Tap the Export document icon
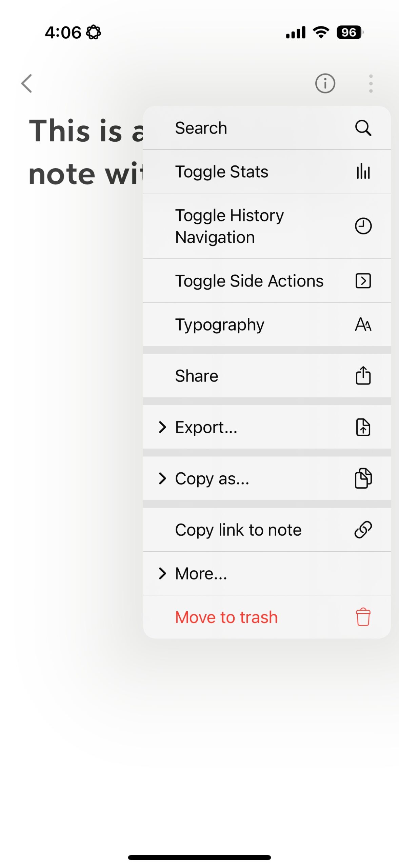399x868 pixels. click(363, 427)
